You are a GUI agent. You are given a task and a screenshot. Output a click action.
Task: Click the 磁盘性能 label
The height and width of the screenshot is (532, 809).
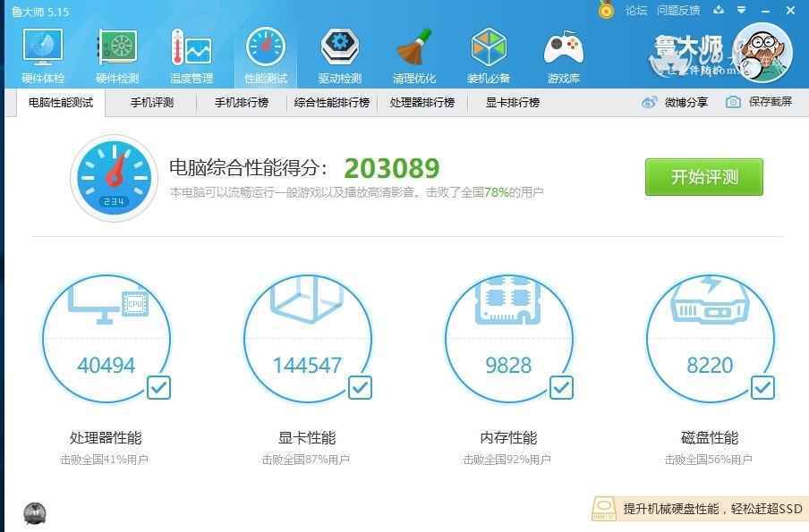pos(710,437)
